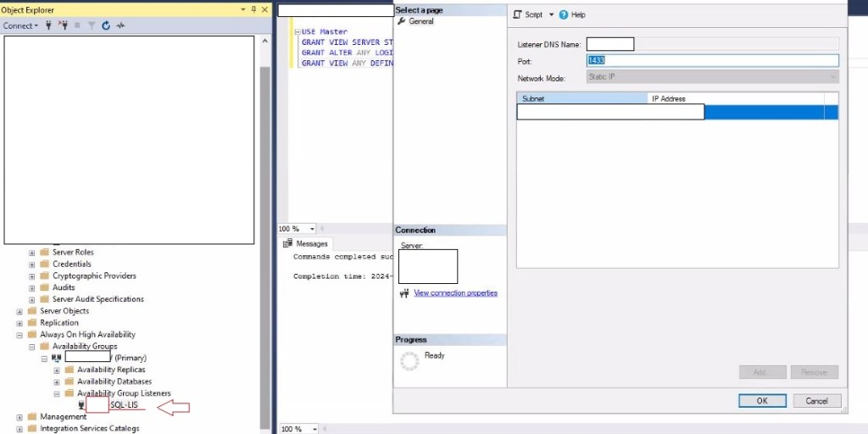
Task: Open the query editor zoom 100 % dropdown
Action: 312,229
